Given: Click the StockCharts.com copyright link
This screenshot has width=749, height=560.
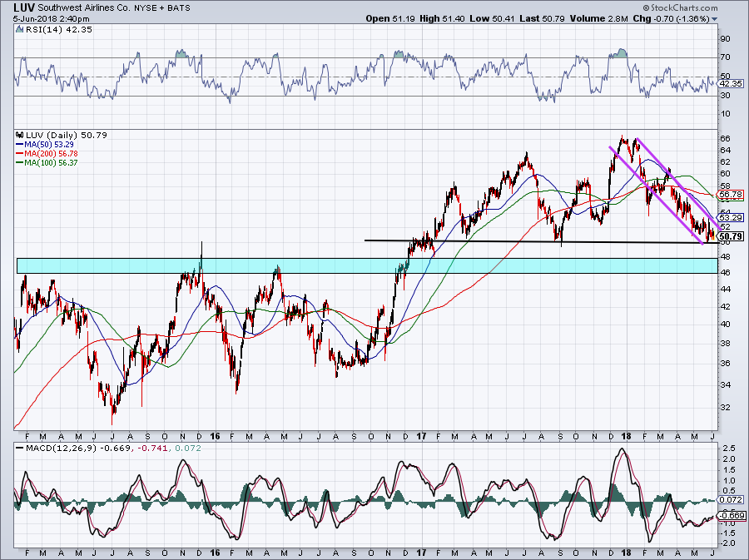Looking at the screenshot, I should [680, 7].
